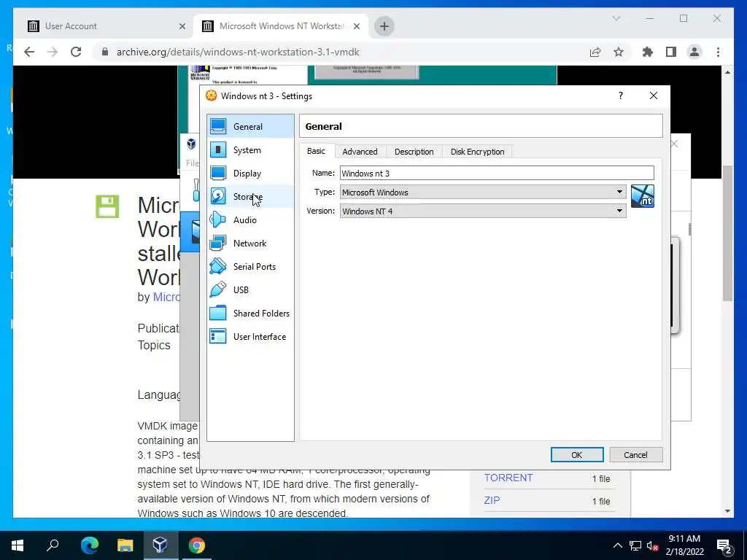747x560 pixels.
Task: Open the TORRENT download link
Action: pyautogui.click(x=508, y=478)
